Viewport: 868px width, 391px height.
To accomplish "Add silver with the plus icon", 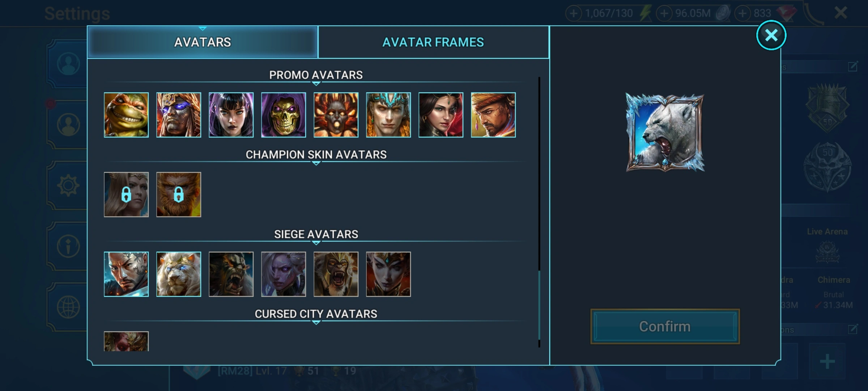I will pos(664,14).
